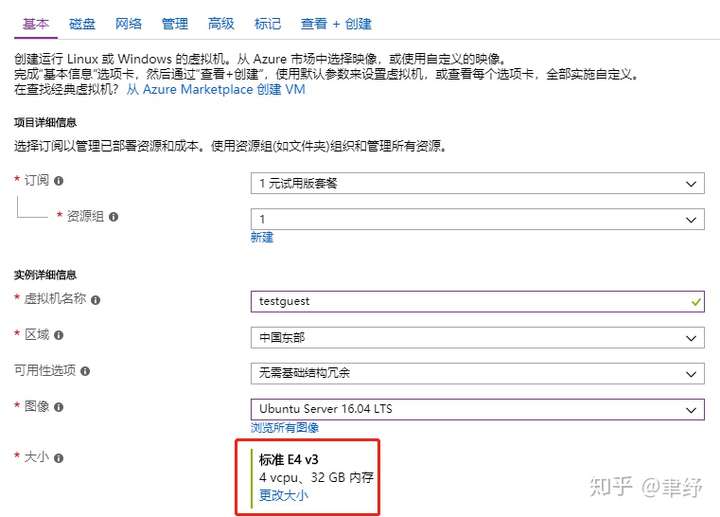Click the 大小 info icon
This screenshot has height=517, width=720.
(x=58, y=458)
